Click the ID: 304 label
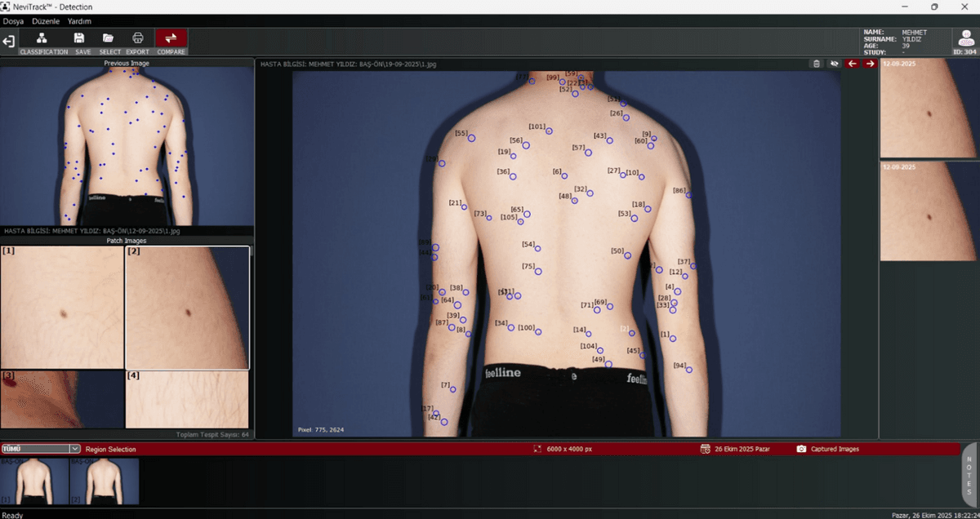 pyautogui.click(x=964, y=52)
